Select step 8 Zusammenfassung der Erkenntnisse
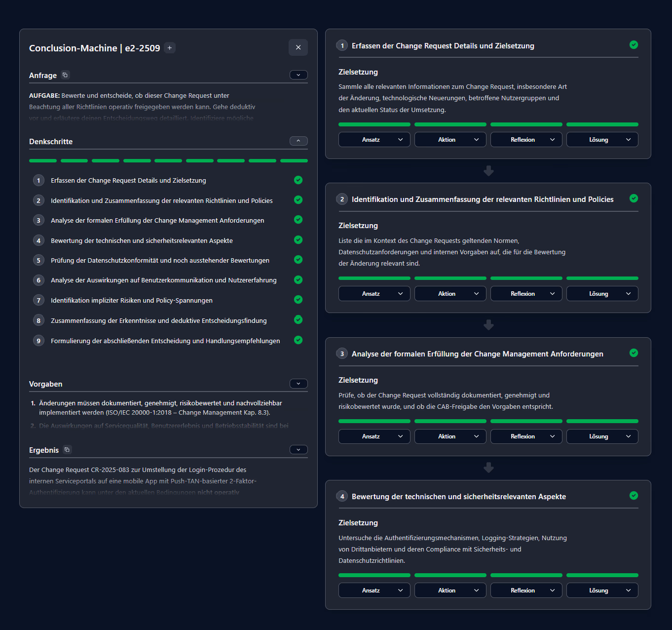The image size is (672, 630). 158,321
